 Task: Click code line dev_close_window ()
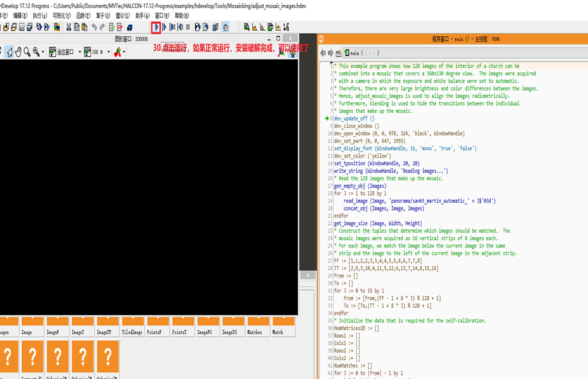tap(357, 126)
